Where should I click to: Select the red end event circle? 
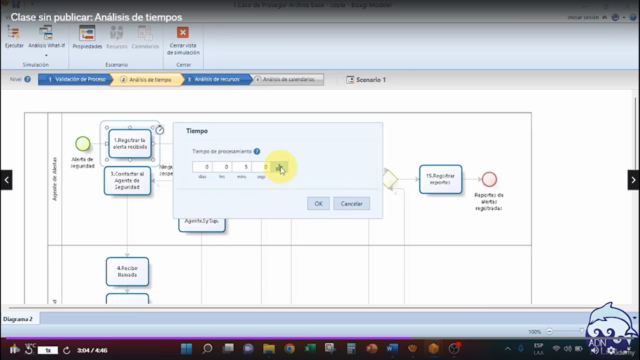point(489,179)
